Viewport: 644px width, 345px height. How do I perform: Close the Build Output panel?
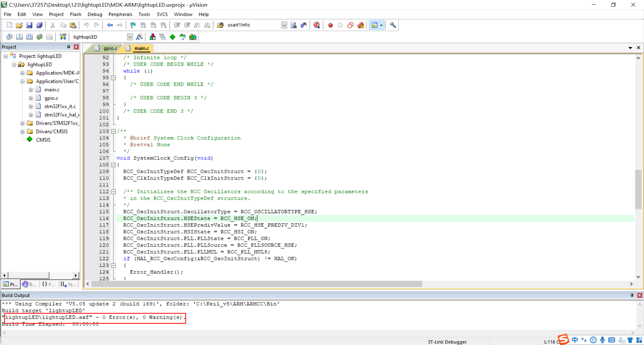coord(640,295)
